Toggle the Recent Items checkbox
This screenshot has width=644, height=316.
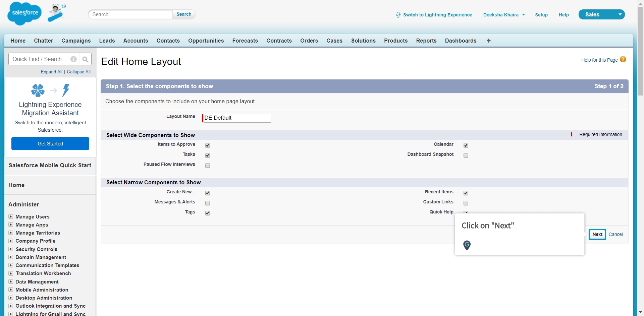coord(466,193)
